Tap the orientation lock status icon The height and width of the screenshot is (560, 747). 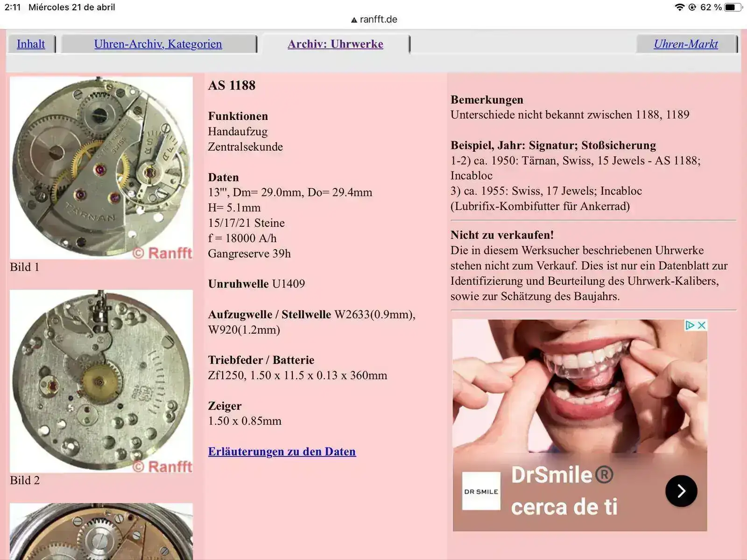[x=692, y=7]
